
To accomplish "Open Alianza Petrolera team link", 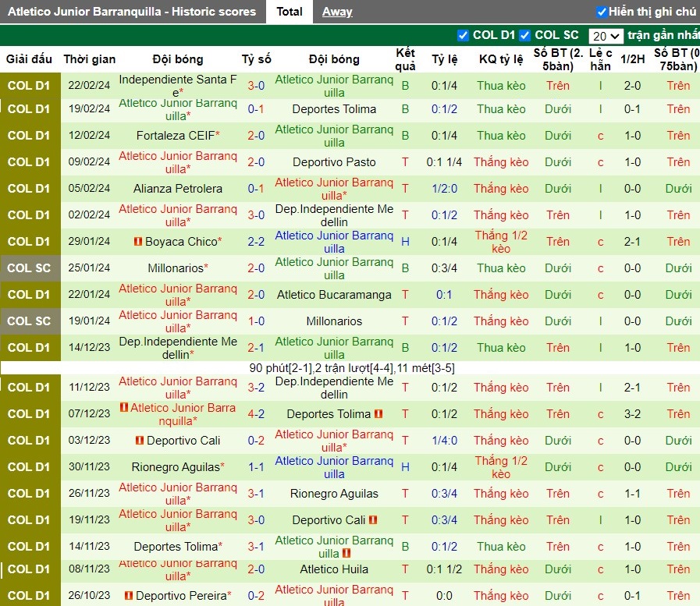I will point(178,188).
